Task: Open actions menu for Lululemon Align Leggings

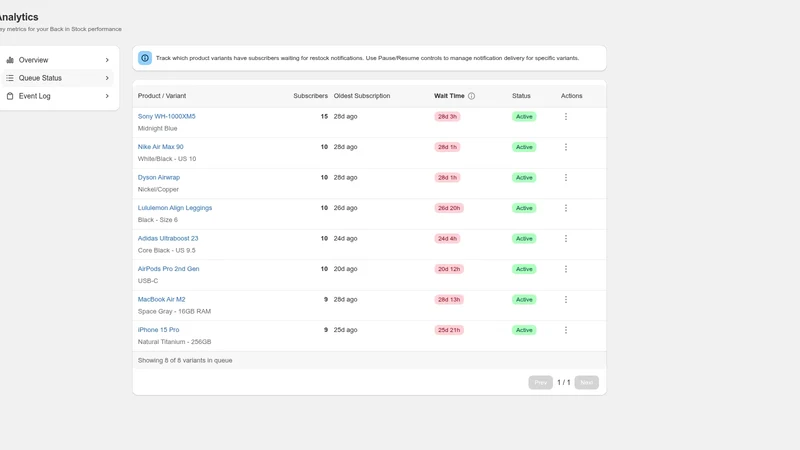Action: point(566,208)
